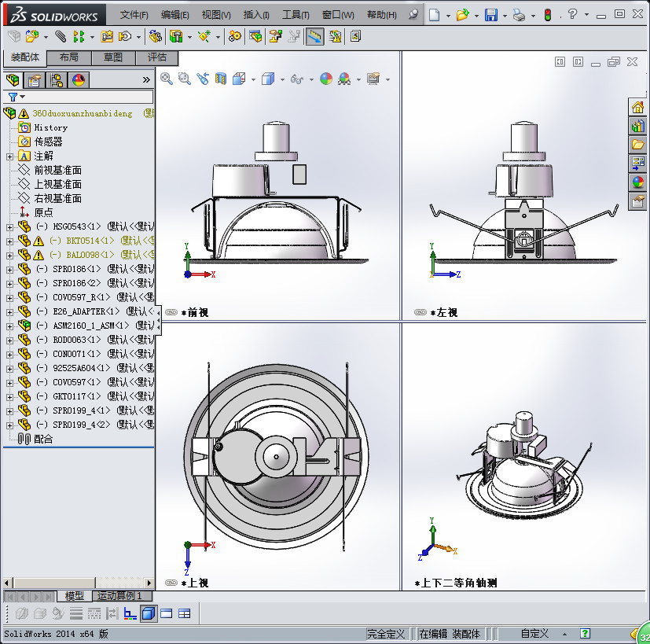Switch to the 布局 tab

coord(69,57)
